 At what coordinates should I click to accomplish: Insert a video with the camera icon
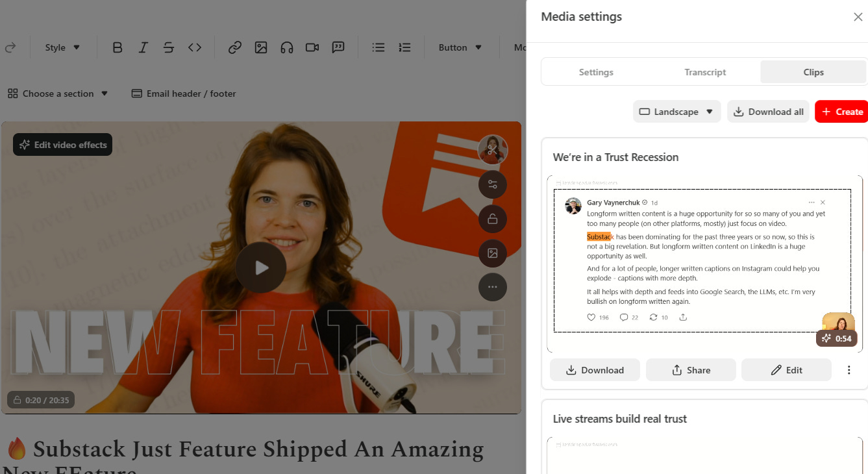(312, 47)
